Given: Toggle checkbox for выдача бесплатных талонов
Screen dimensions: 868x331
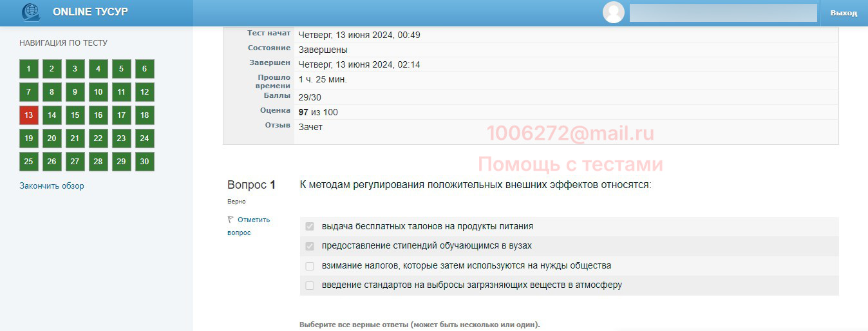Looking at the screenshot, I should (310, 227).
